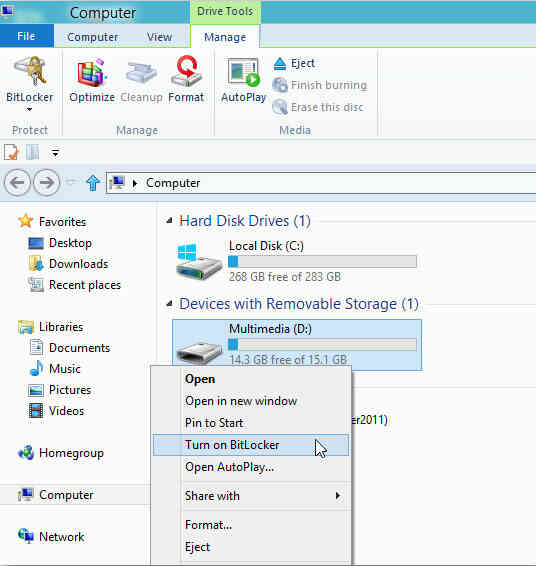
Task: Collapse Devices with Removable Storage group
Action: (x=169, y=304)
